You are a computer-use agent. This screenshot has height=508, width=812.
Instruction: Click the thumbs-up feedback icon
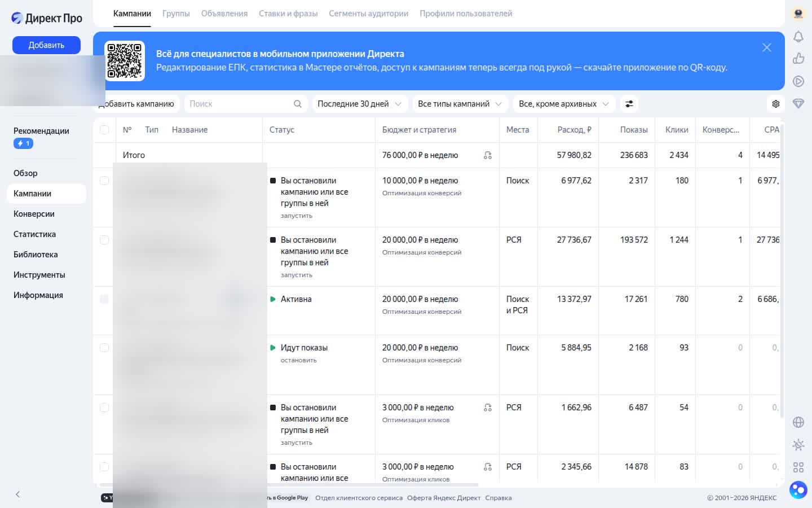(x=798, y=58)
